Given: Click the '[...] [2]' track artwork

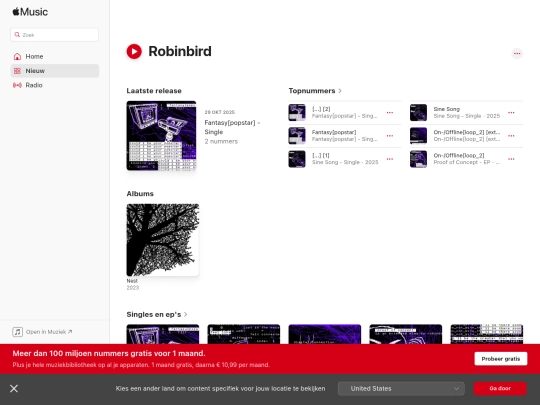Looking at the screenshot, I should (x=297, y=113).
